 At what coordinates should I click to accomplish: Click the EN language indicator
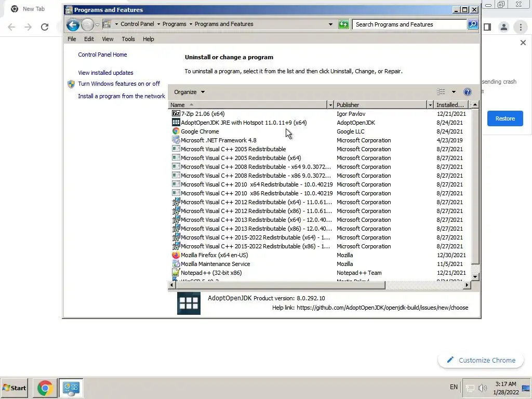point(454,387)
